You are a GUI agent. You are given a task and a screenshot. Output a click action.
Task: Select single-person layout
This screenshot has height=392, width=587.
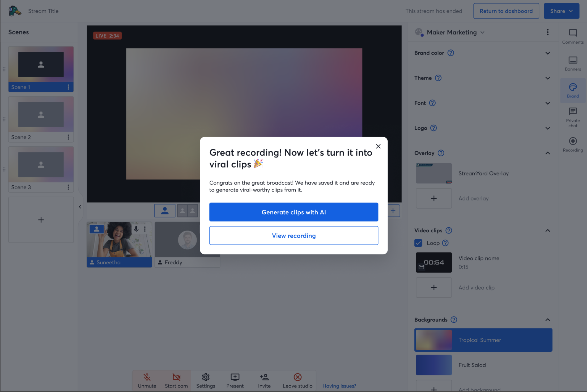(x=165, y=211)
